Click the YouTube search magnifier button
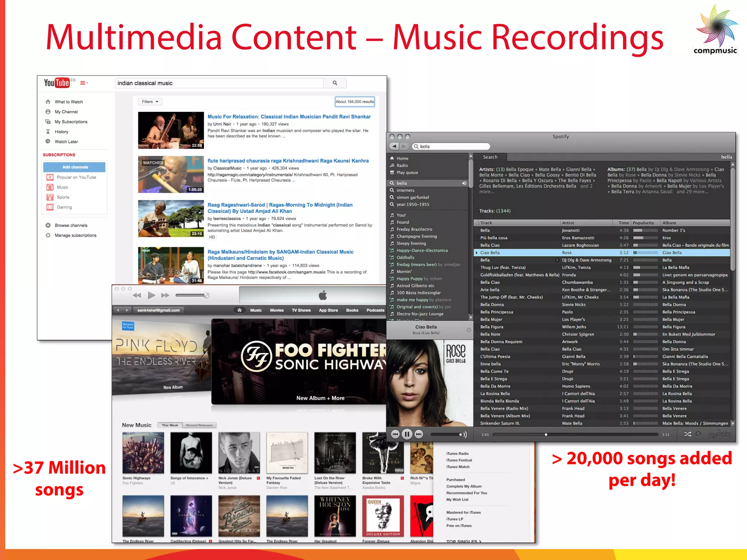747x560 pixels. (334, 83)
